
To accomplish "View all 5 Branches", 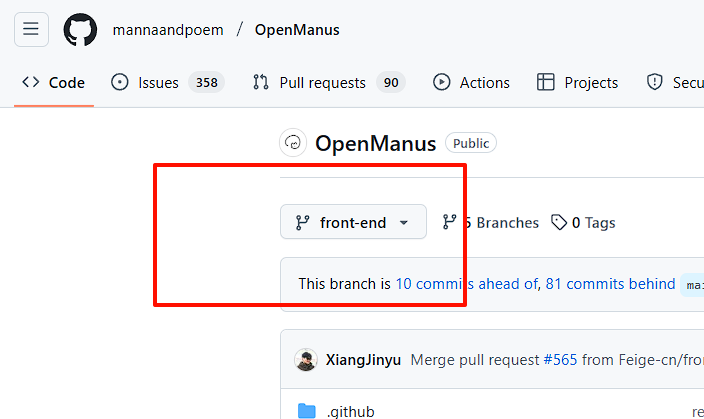I will coord(490,222).
